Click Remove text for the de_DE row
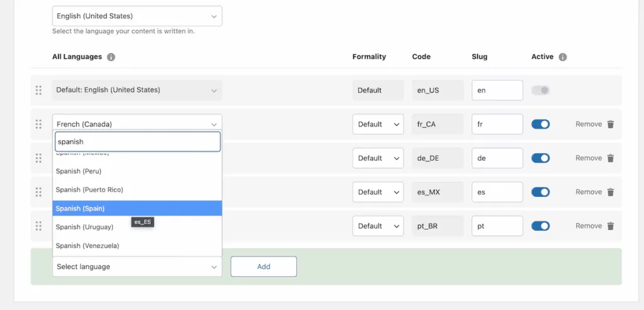 point(589,158)
